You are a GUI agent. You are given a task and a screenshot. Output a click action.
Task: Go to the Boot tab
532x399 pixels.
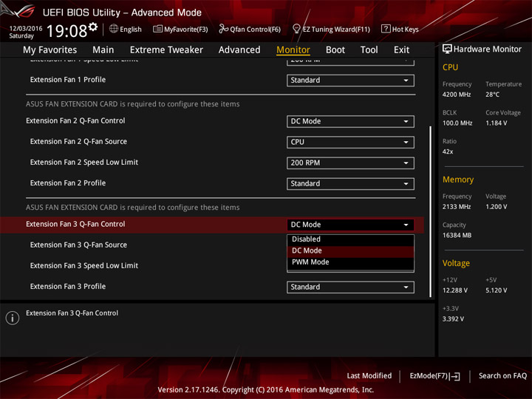[335, 50]
